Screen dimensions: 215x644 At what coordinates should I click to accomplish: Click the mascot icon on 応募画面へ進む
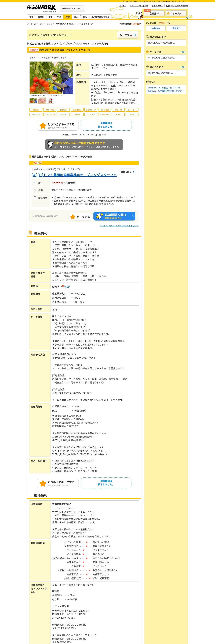coord(100,216)
